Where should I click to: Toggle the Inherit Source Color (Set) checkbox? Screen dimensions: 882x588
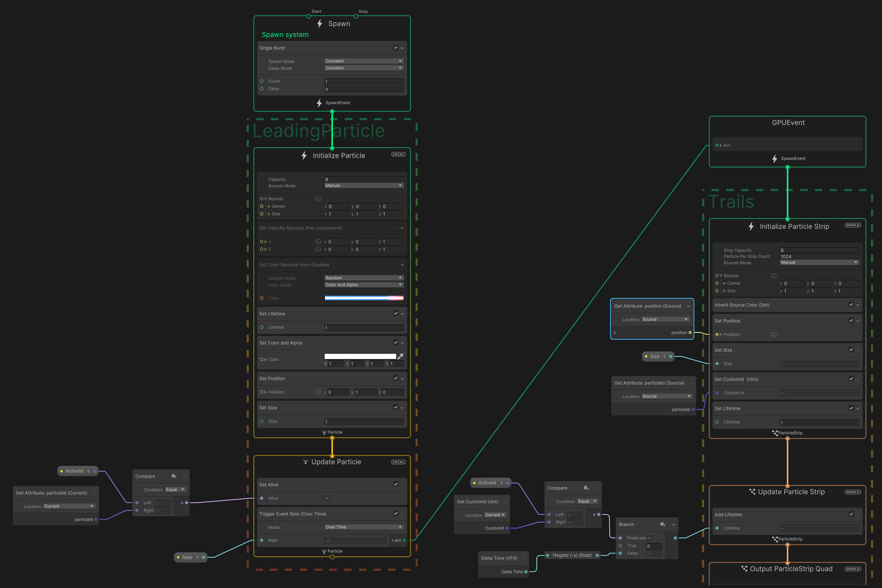pyautogui.click(x=852, y=304)
